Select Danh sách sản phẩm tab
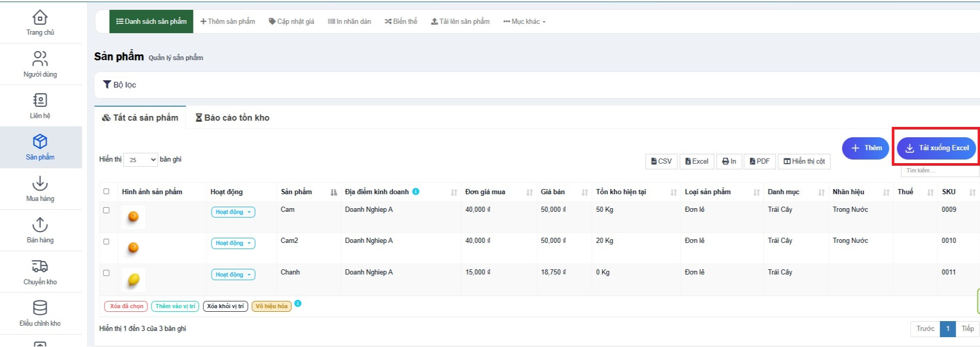The width and height of the screenshot is (980, 347). [151, 21]
